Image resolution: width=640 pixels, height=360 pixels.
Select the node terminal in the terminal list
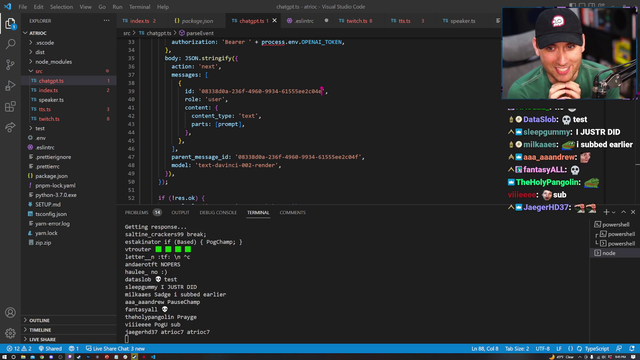pyautogui.click(x=615, y=253)
